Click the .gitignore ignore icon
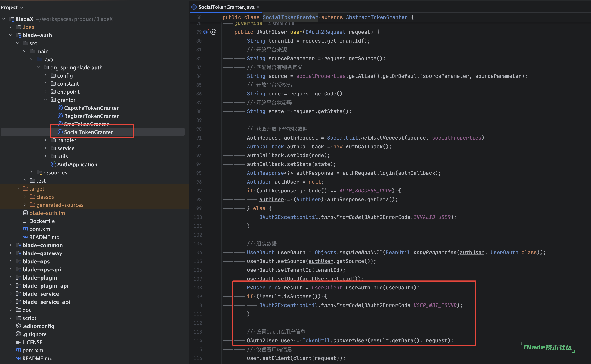Image resolution: width=591 pixels, height=364 pixels. [18, 334]
